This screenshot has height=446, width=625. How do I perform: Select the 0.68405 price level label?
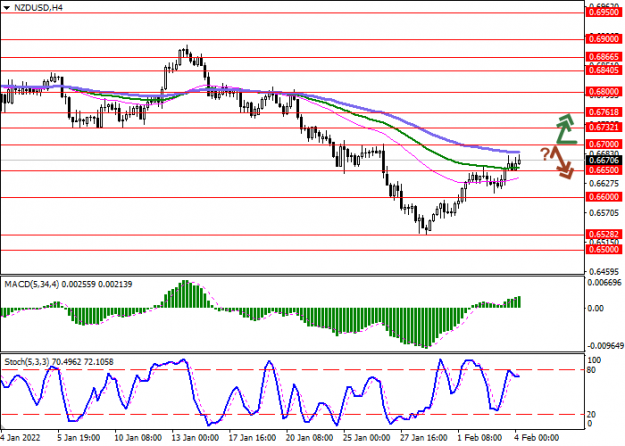point(604,71)
